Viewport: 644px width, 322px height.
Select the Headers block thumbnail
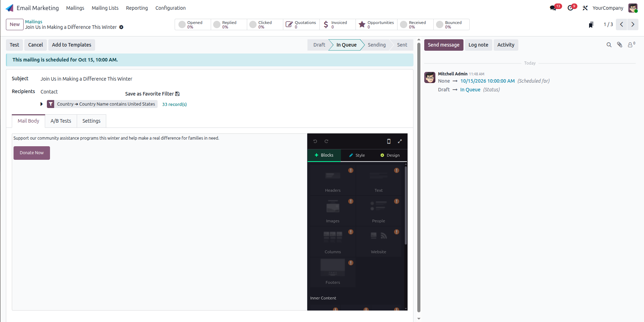click(333, 180)
